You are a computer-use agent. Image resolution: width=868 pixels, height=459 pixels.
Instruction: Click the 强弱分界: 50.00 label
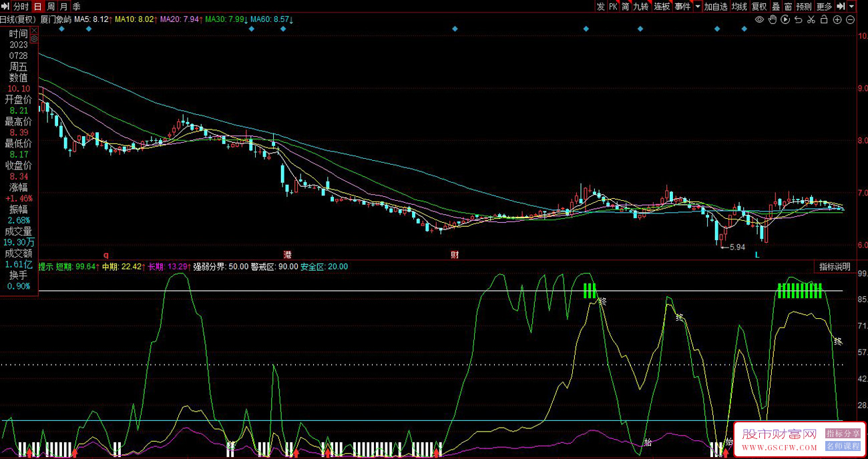(221, 267)
